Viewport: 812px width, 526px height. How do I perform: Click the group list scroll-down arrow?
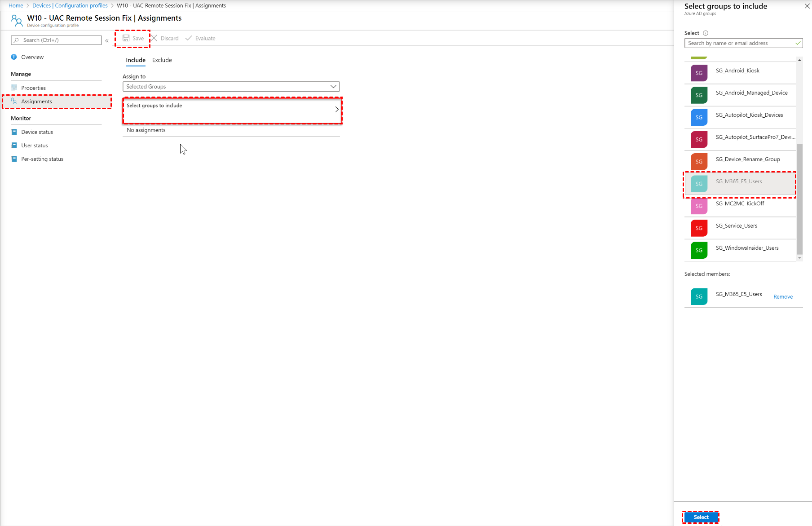[799, 258]
